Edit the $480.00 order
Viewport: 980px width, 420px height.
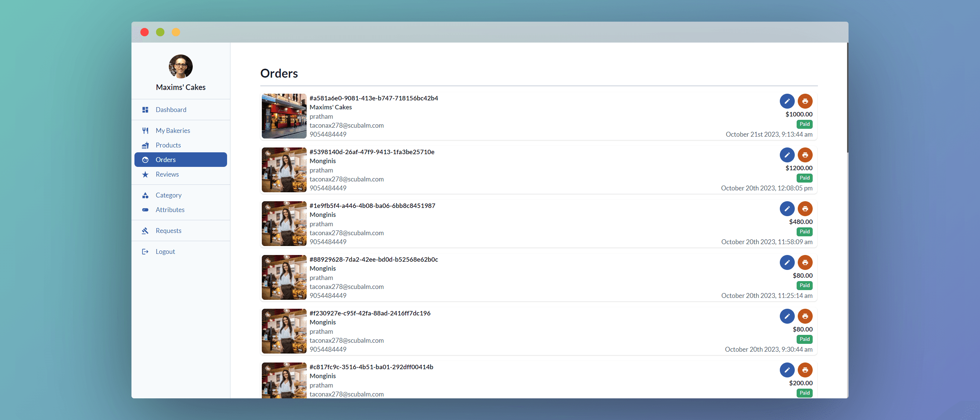(x=787, y=208)
